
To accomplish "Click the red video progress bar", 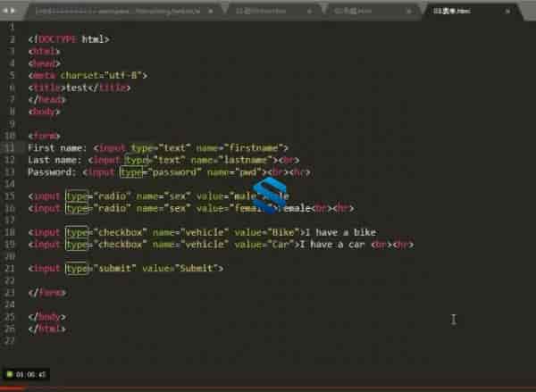I will coord(18,388).
